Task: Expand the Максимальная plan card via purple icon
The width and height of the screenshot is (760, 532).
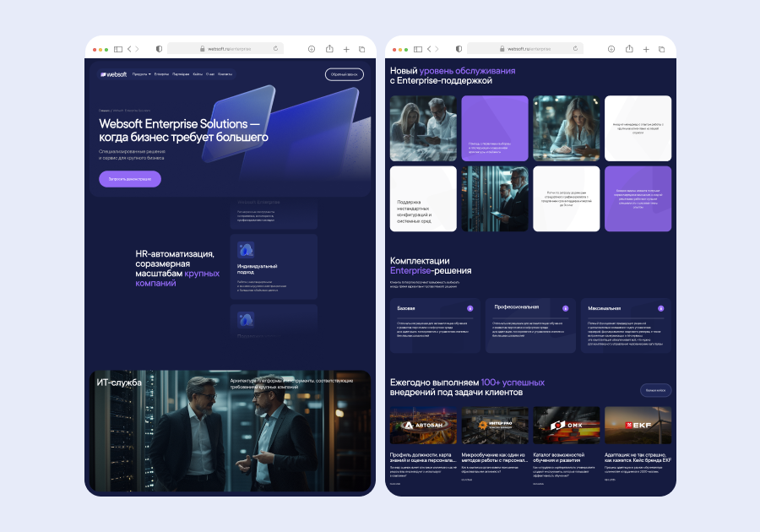Action: [x=661, y=308]
